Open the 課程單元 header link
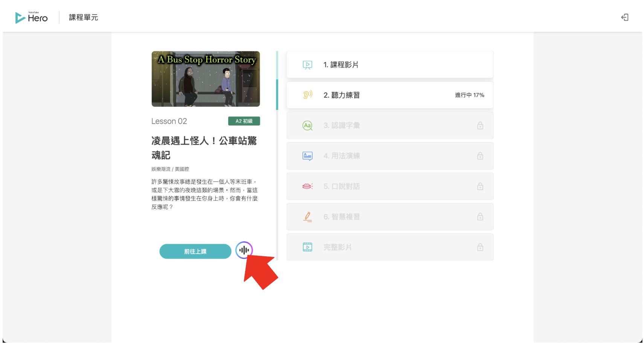The width and height of the screenshot is (644, 343). pos(83,17)
